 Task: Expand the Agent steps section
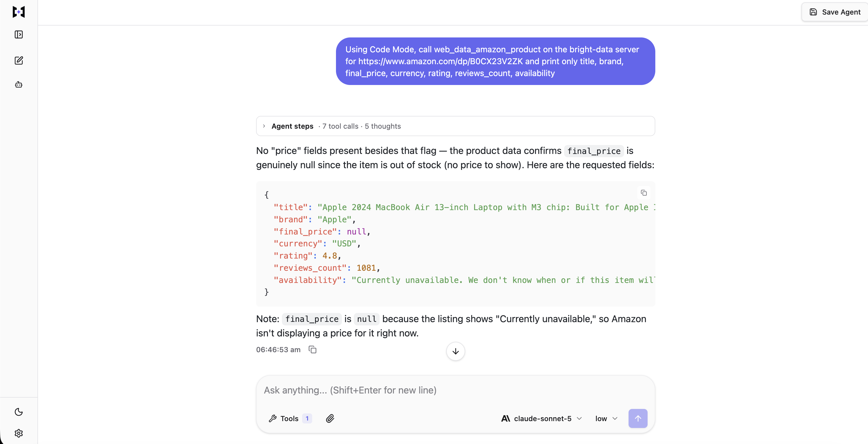(x=455, y=126)
